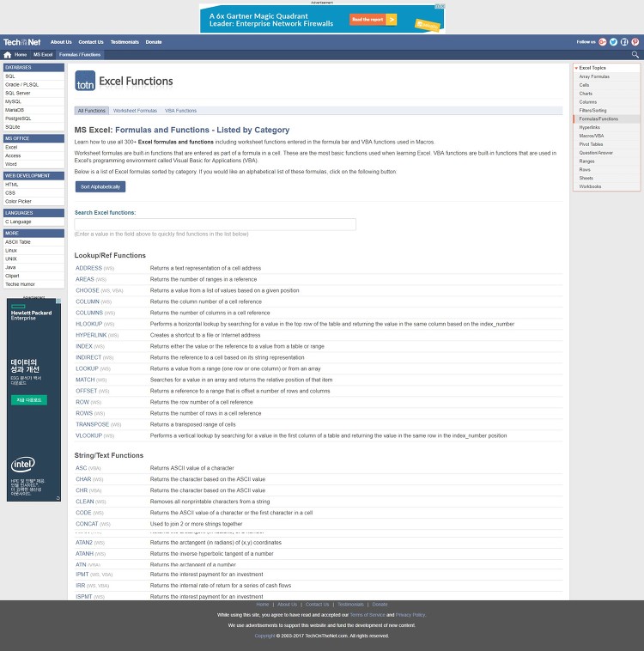644x651 pixels.
Task: Open the ATAN2 function link
Action: point(84,543)
